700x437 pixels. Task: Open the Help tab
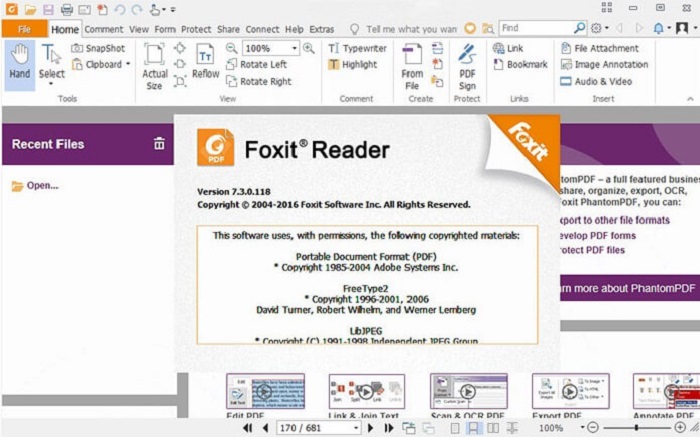pyautogui.click(x=294, y=29)
